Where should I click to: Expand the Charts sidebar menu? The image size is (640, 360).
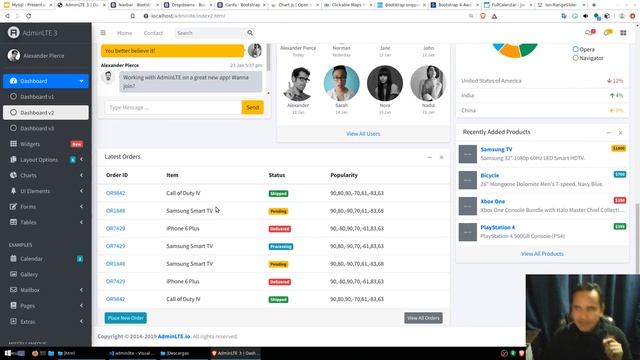pos(46,175)
